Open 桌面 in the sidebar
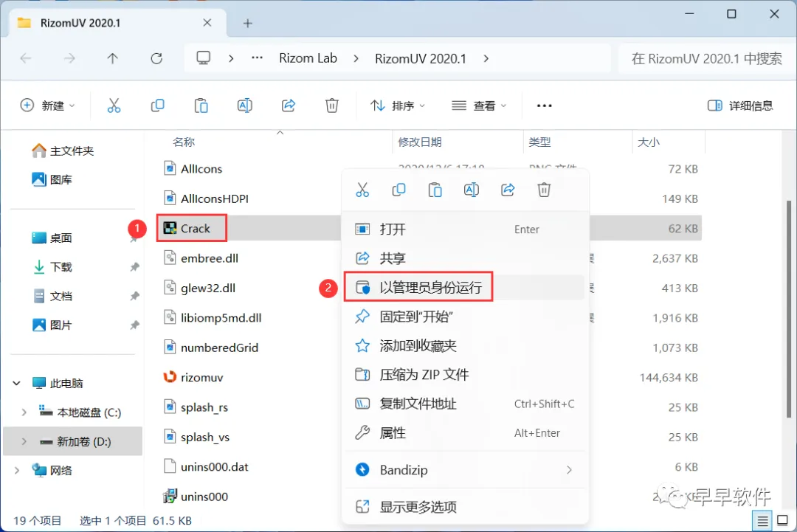The height and width of the screenshot is (532, 797). click(52, 238)
